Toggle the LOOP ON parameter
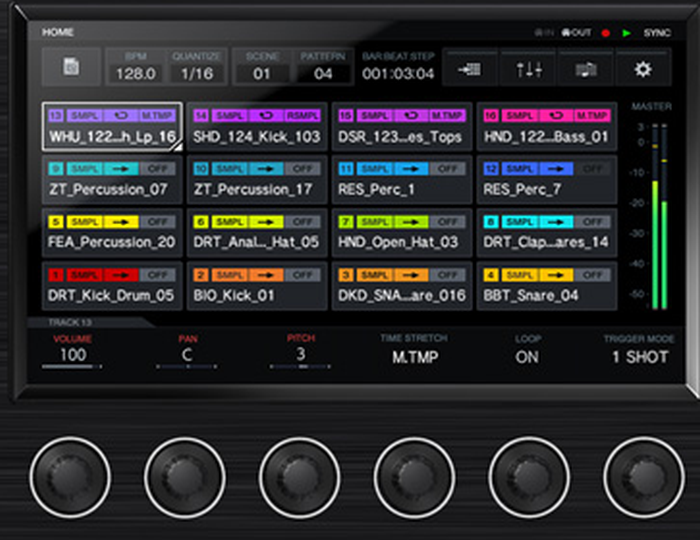The image size is (700, 540). [527, 355]
